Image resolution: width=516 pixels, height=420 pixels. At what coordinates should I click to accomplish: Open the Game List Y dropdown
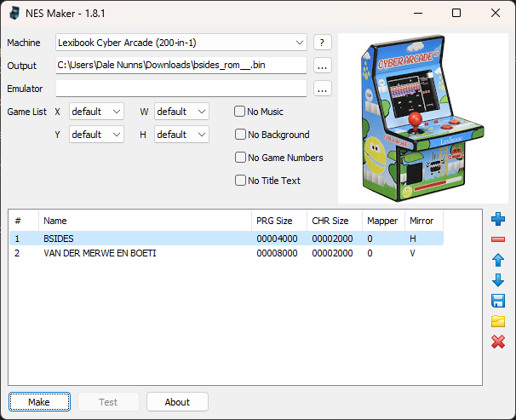pyautogui.click(x=96, y=135)
